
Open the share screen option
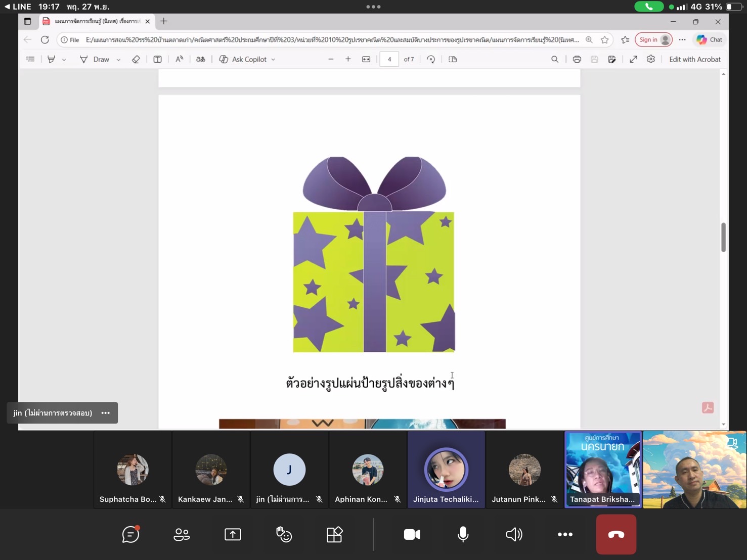(233, 534)
